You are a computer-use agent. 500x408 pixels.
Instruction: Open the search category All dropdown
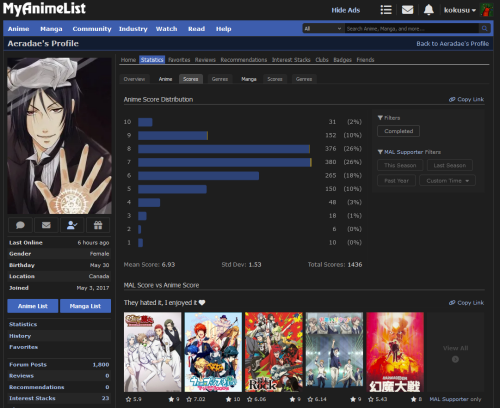323,29
